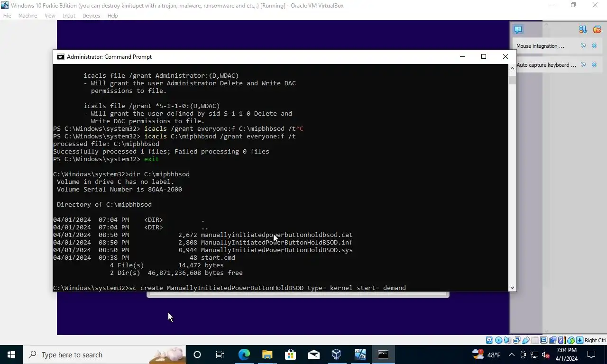Open the Mouse integration notification text
Screen dimensions: 607x364
[x=540, y=46]
